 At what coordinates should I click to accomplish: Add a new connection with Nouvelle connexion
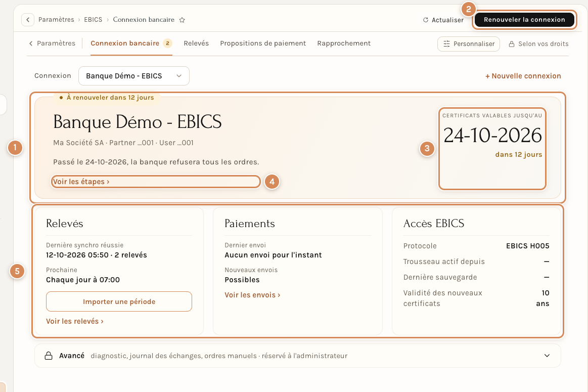(x=523, y=76)
